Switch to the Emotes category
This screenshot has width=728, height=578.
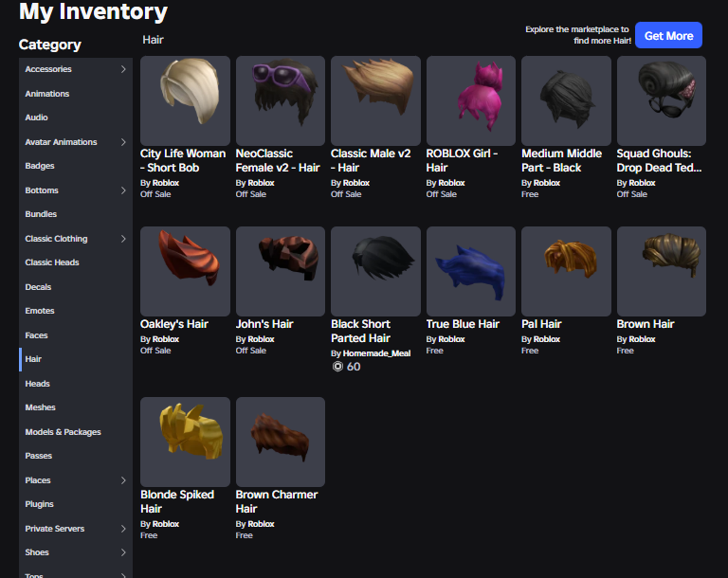tap(40, 311)
